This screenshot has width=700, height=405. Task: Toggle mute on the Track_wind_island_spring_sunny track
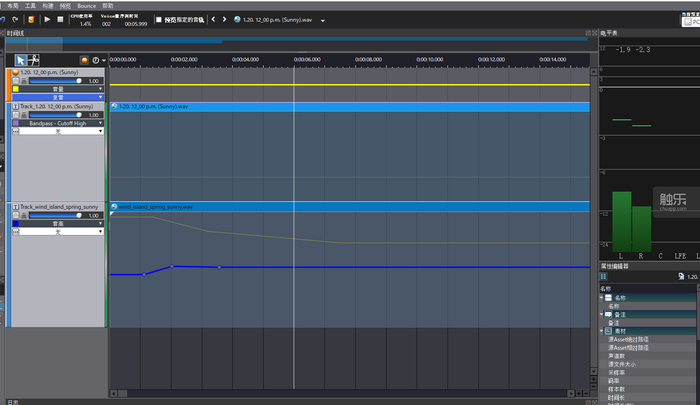pyautogui.click(x=15, y=214)
